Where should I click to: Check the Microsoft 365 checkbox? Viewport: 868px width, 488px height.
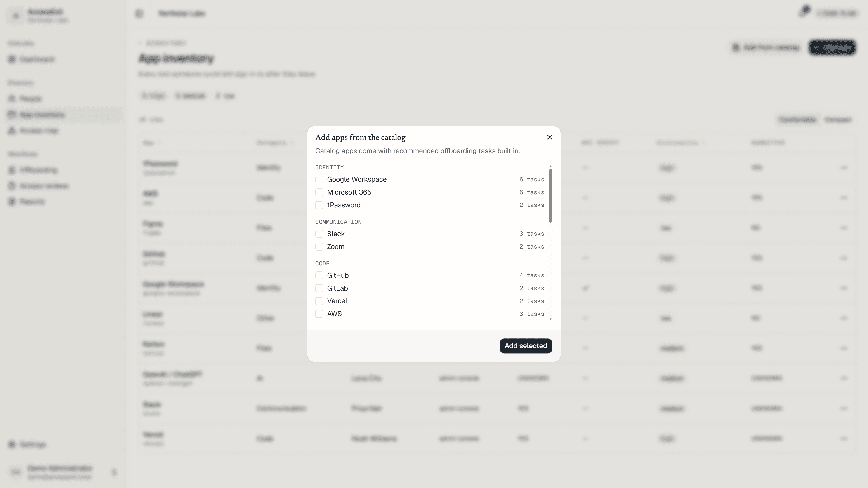(x=319, y=192)
